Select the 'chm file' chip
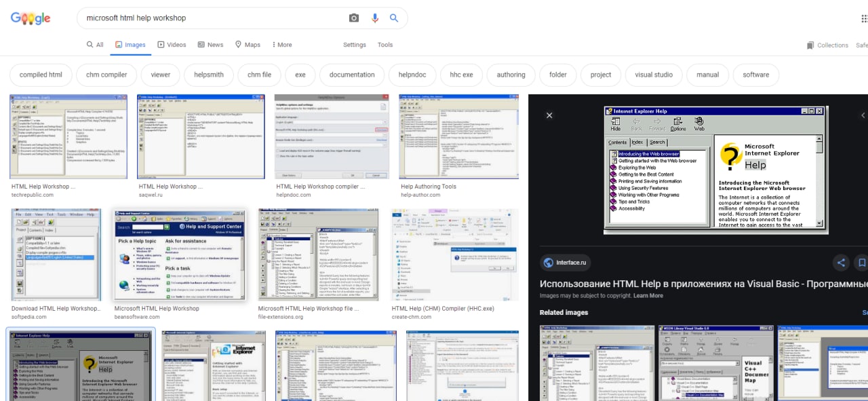The width and height of the screenshot is (868, 401). 259,75
